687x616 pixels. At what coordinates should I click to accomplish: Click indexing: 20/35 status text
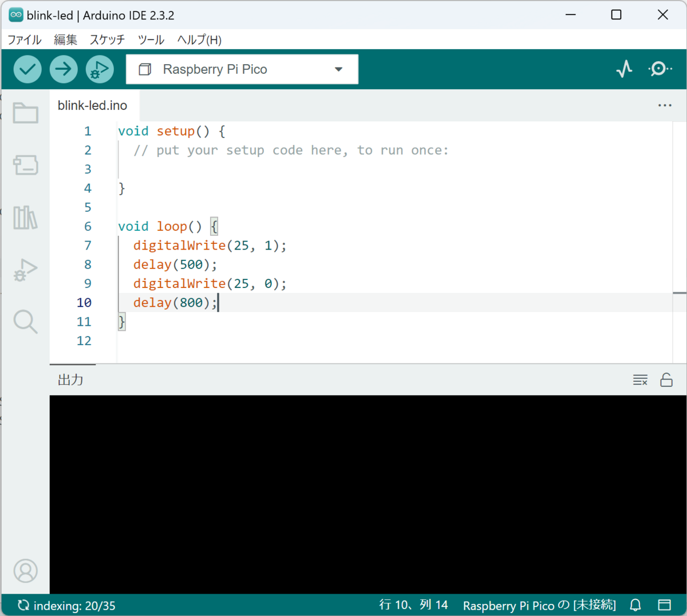(x=74, y=605)
